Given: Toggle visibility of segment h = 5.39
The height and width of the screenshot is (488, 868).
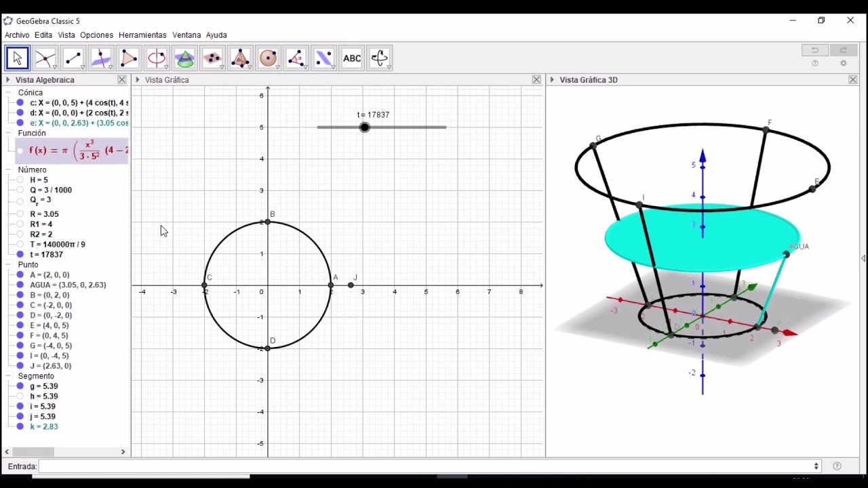Looking at the screenshot, I should [20, 396].
